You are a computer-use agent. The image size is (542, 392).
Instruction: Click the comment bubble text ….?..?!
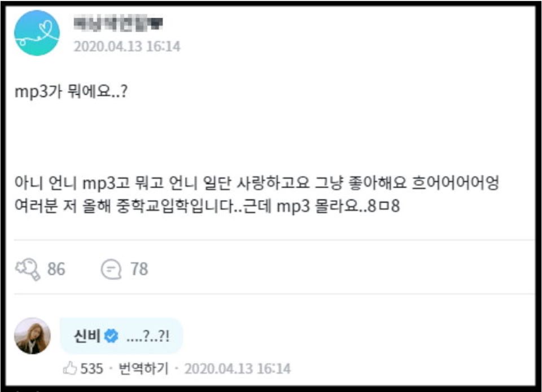[148, 336]
